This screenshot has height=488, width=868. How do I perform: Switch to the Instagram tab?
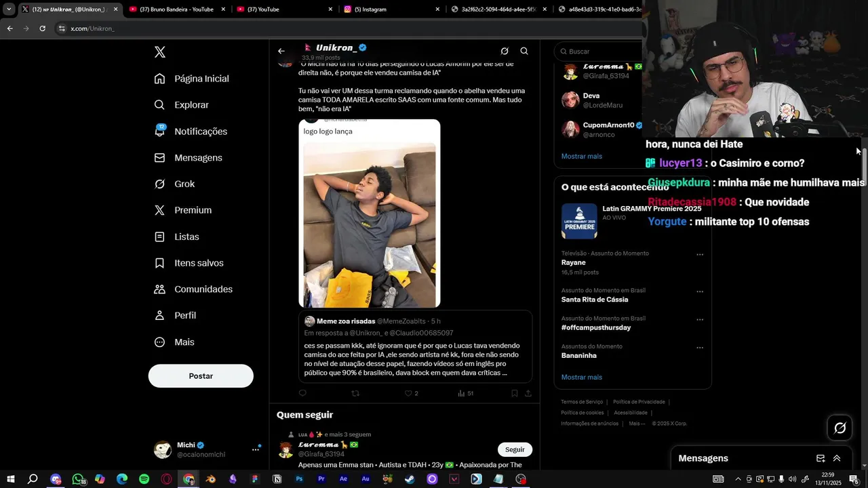[392, 9]
